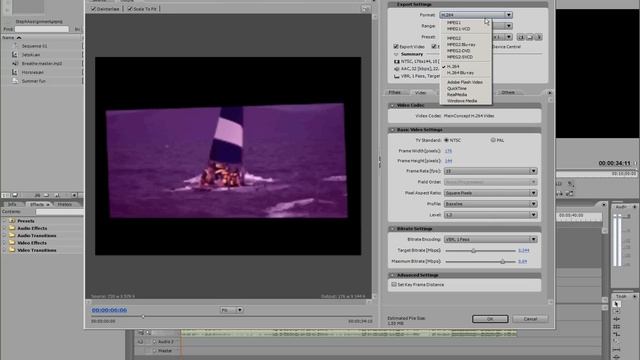The image size is (640, 360).
Task: Collapse the Summary section
Action: [x=396, y=54]
